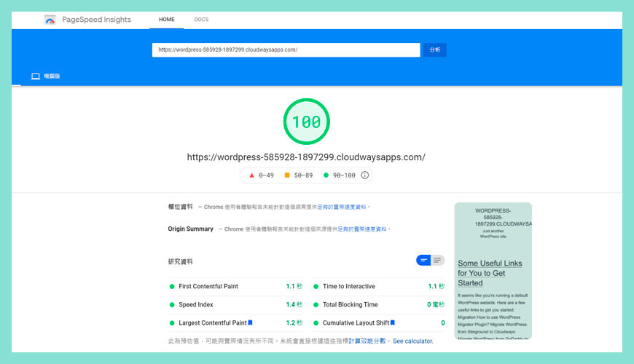
Task: Click bookmark icon beside Cumulative Layout Shift
Action: pos(393,323)
